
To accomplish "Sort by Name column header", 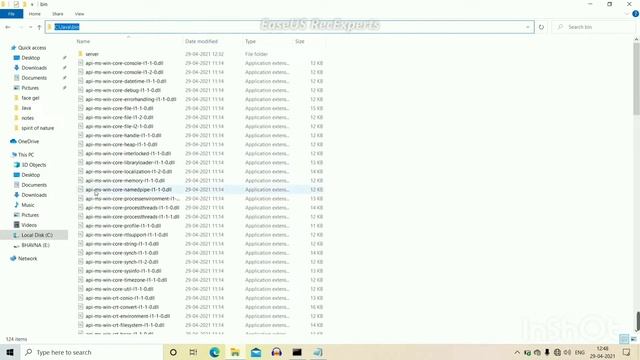I will pyautogui.click(x=83, y=41).
